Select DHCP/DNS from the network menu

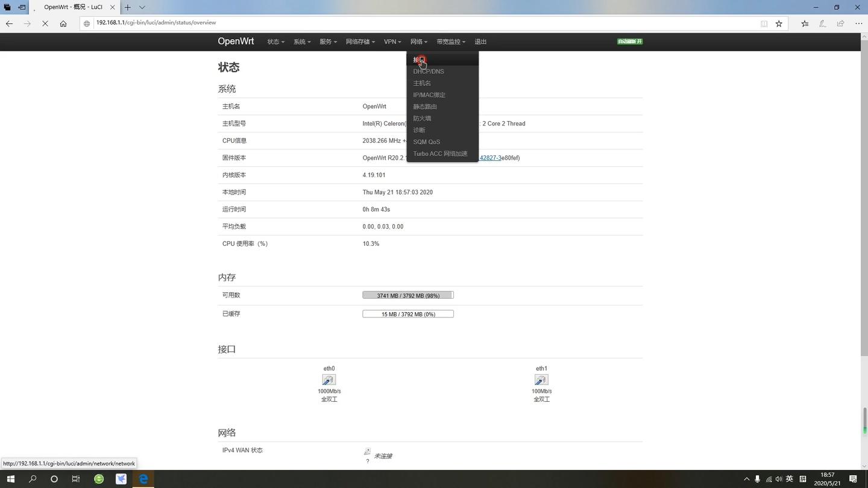(429, 72)
